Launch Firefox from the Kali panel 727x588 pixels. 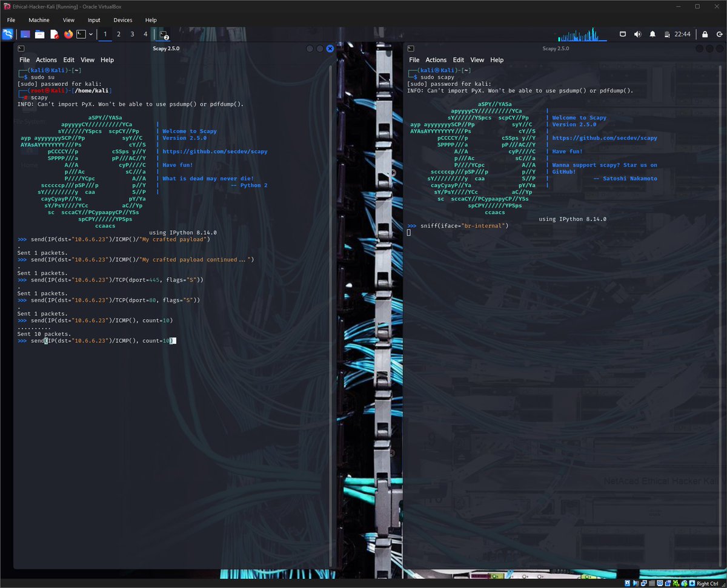(x=68, y=35)
